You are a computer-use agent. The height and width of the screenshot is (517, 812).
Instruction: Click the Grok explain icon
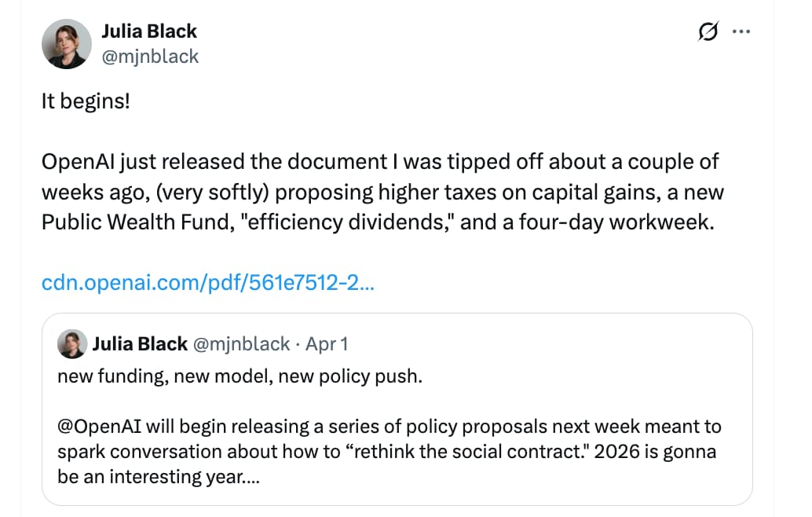(708, 32)
